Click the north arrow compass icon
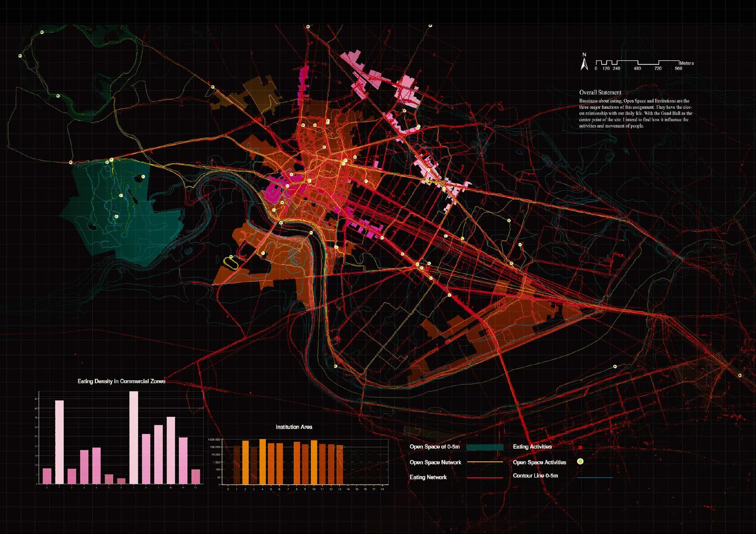The width and height of the screenshot is (756, 534). click(x=584, y=62)
